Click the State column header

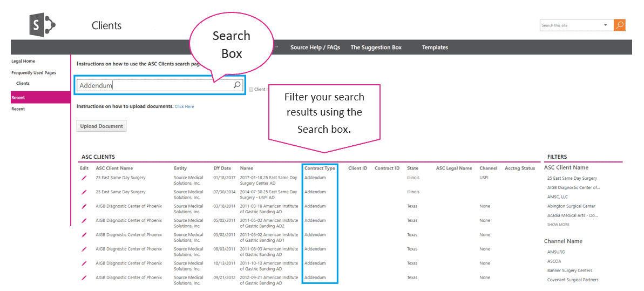point(413,168)
